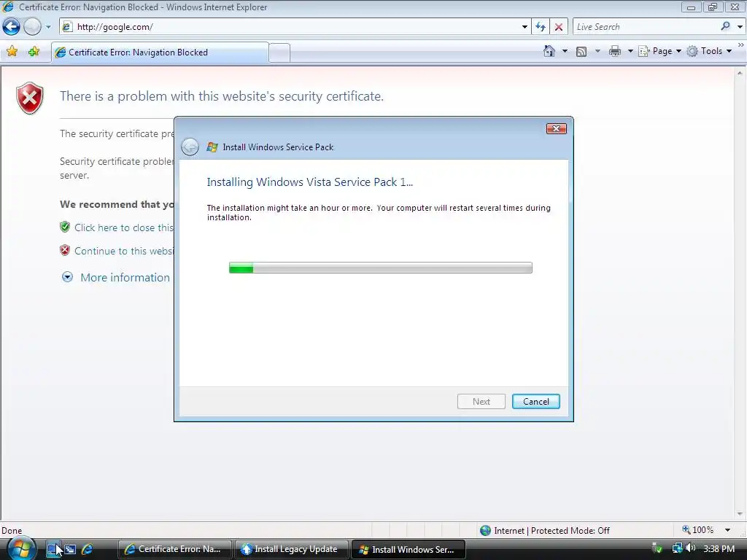Viewport: 747px width, 560px height.
Task: Click the Print icon
Action: point(614,51)
